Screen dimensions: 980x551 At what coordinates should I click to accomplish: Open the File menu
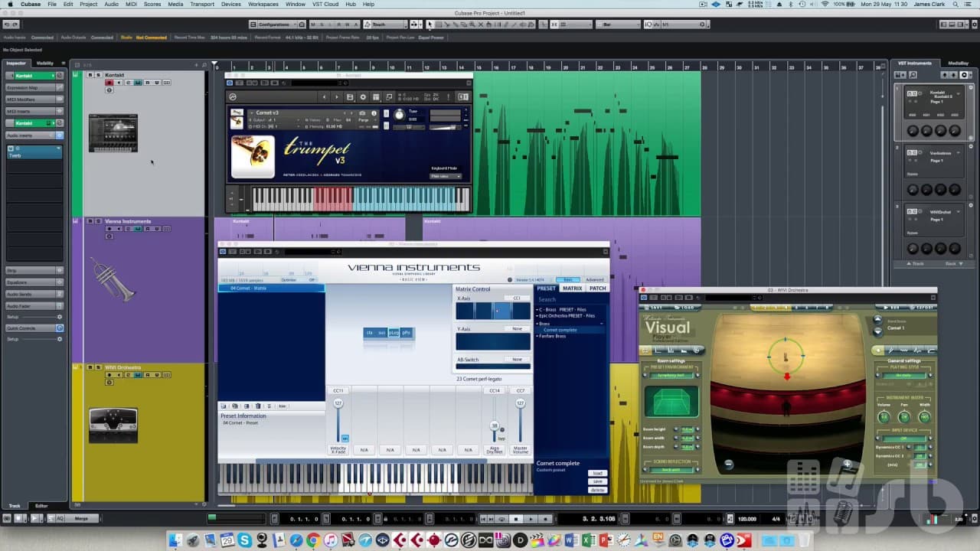pyautogui.click(x=52, y=5)
